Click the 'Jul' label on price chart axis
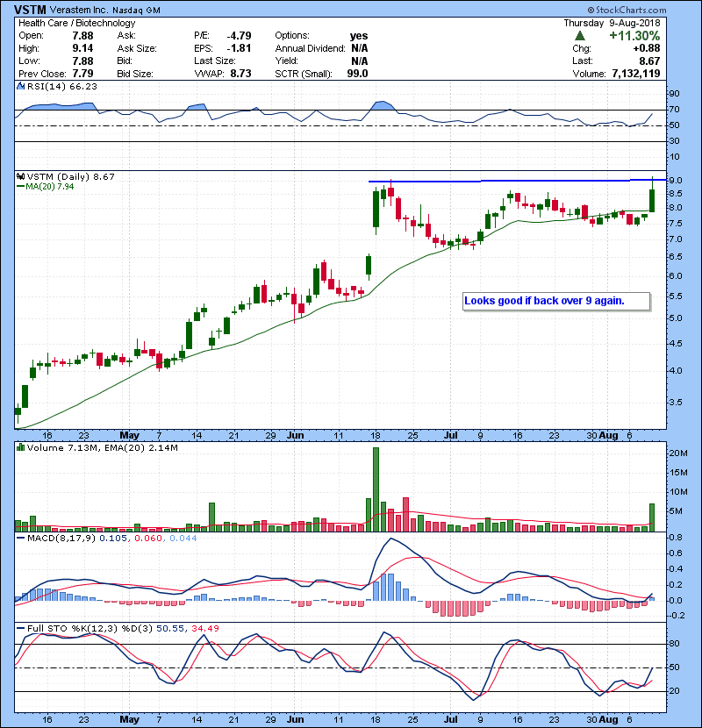The width and height of the screenshot is (702, 728). click(451, 436)
